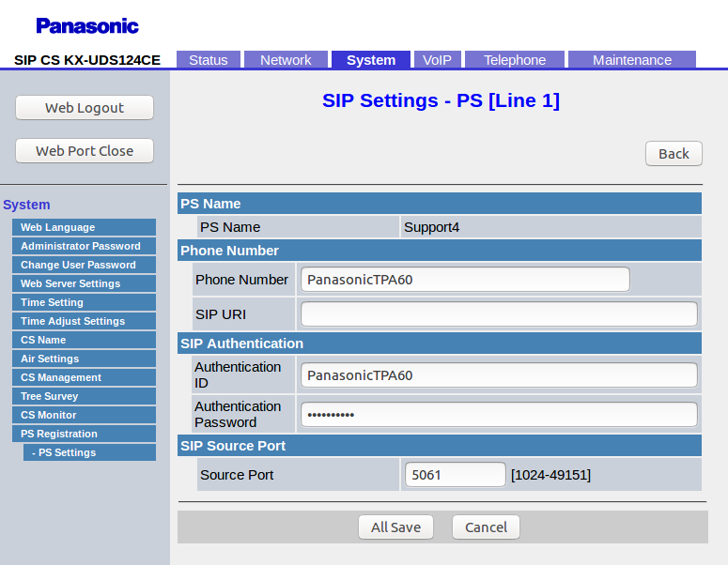The image size is (728, 565).
Task: Click into the empty SIP URI field
Action: tap(499, 314)
